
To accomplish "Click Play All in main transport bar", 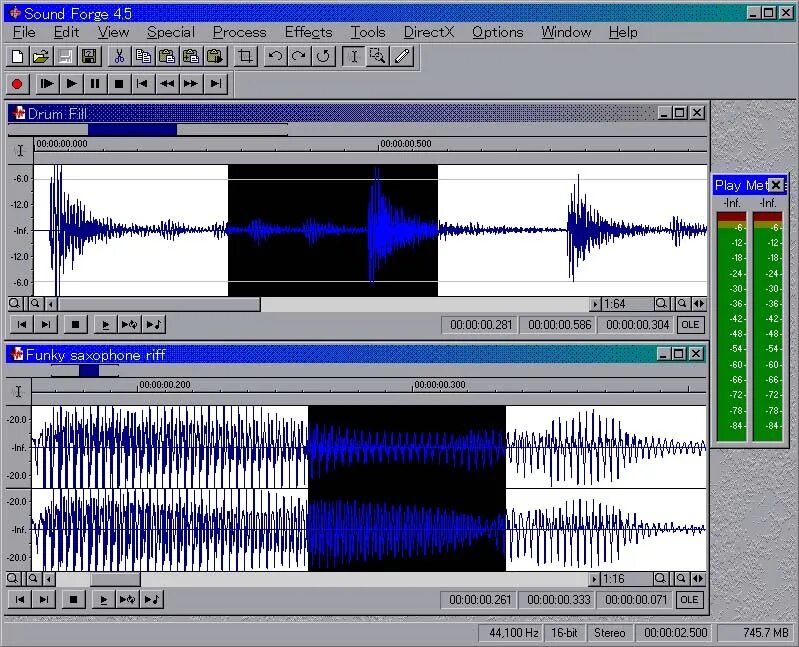I will coord(47,84).
